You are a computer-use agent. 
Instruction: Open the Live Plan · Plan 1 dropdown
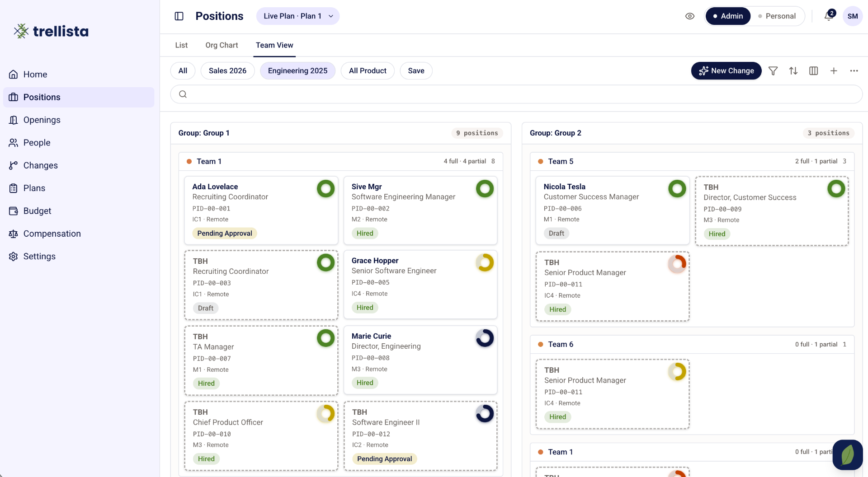(x=298, y=16)
